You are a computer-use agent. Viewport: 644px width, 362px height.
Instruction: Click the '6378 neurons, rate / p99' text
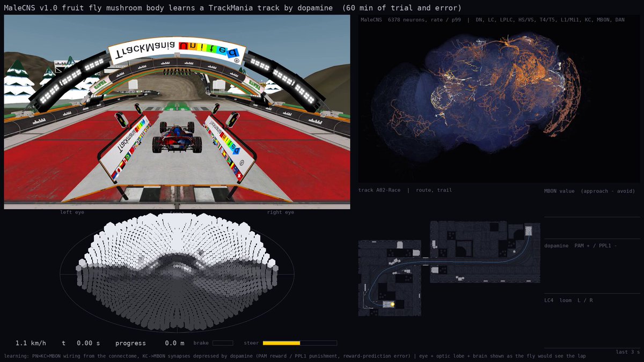[x=425, y=20]
